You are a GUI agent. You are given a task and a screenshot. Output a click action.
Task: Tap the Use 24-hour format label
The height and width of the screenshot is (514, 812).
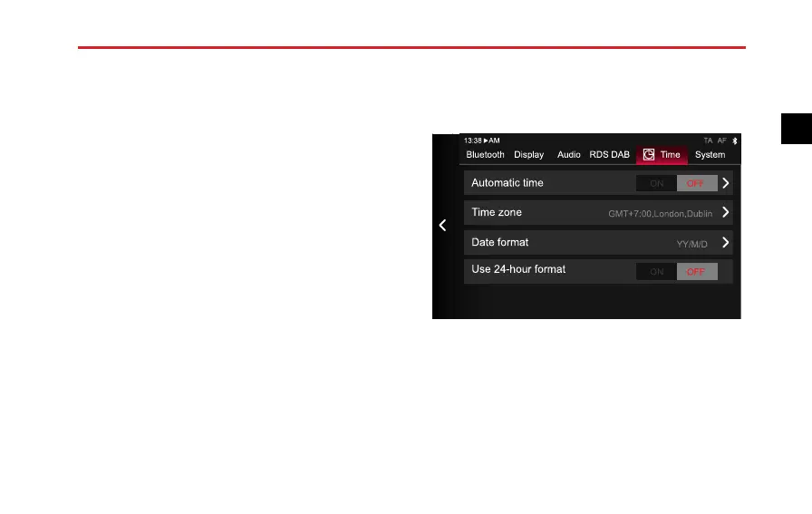(518, 269)
